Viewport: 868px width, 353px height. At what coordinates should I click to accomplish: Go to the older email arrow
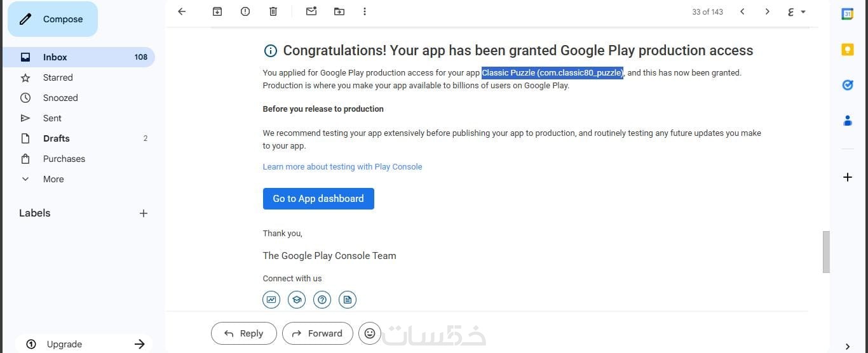point(768,11)
